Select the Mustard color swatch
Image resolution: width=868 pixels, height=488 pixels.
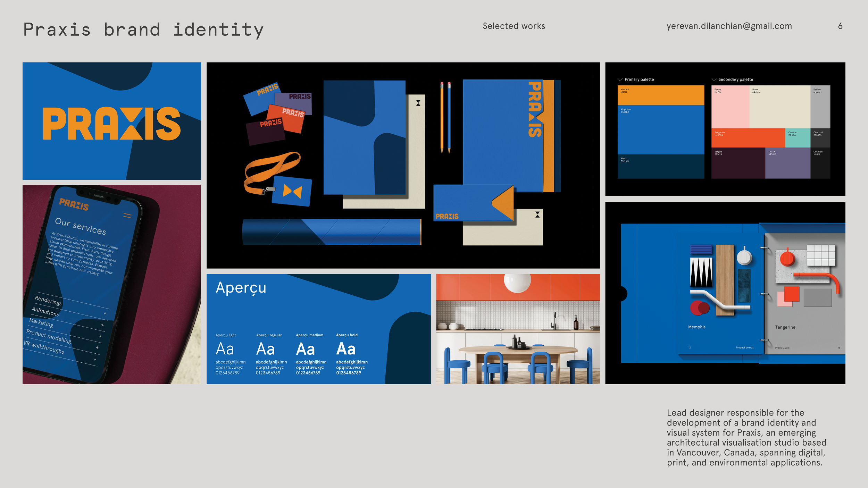tap(660, 95)
